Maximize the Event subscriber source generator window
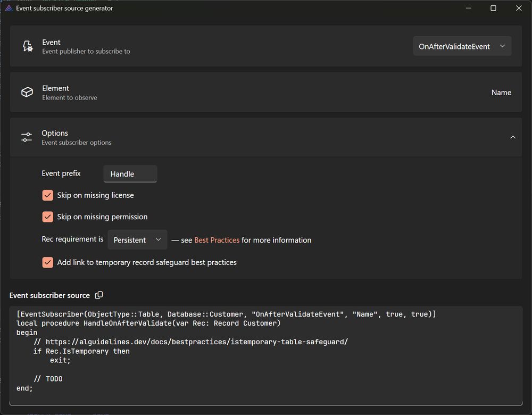Image resolution: width=532 pixels, height=415 pixels. (x=493, y=8)
